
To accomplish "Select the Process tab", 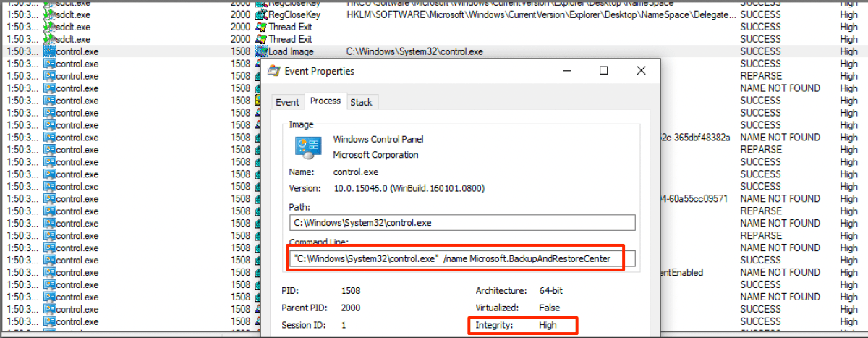I will click(325, 101).
